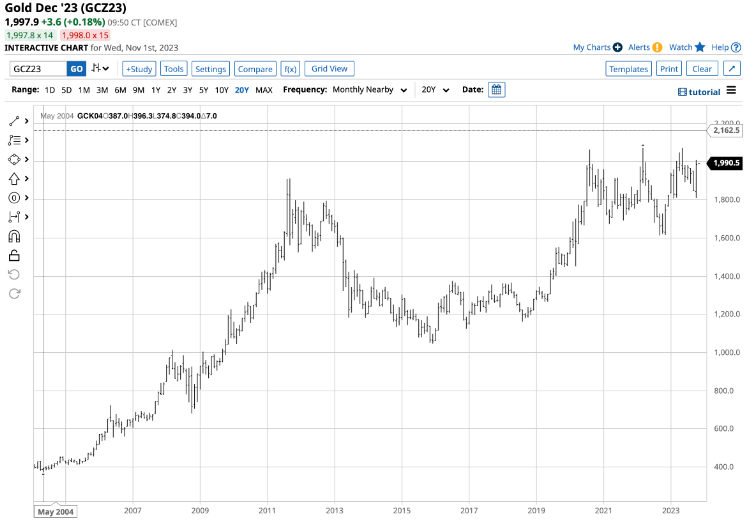
Task: Select the line drawing tool icon
Action: click(x=14, y=121)
